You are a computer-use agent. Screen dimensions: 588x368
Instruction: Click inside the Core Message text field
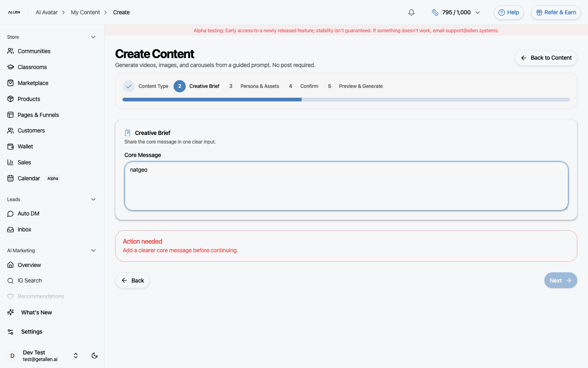click(346, 186)
